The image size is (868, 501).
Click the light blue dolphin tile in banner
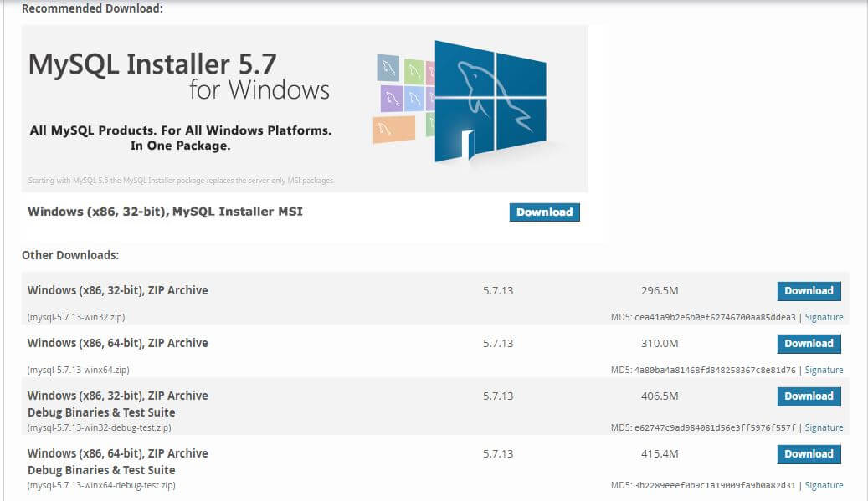(414, 100)
